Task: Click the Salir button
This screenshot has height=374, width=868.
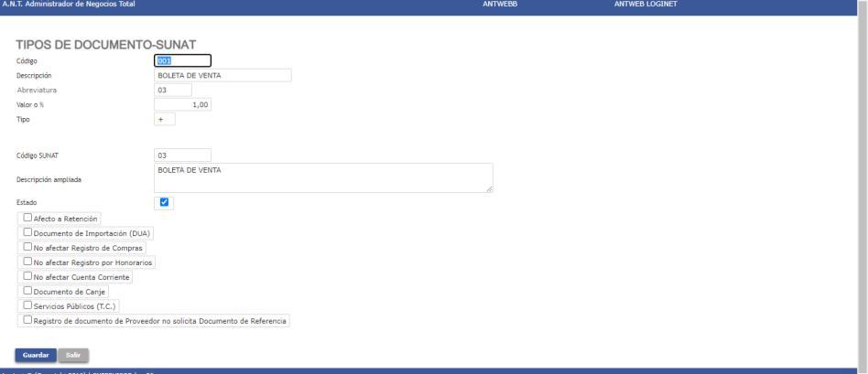Action: coord(73,355)
